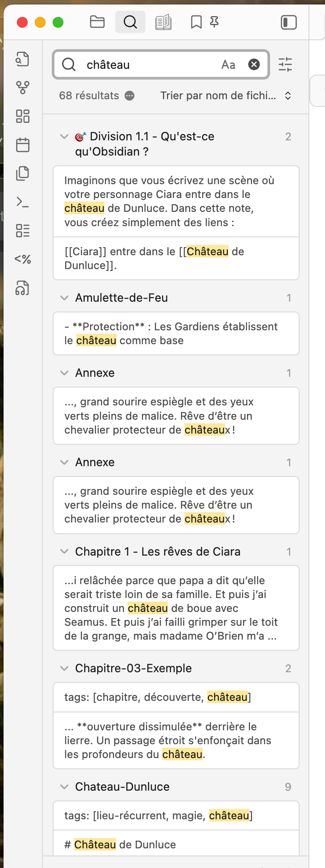The width and height of the screenshot is (325, 868).
Task: Pin the current view with the pin icon
Action: pyautogui.click(x=214, y=21)
